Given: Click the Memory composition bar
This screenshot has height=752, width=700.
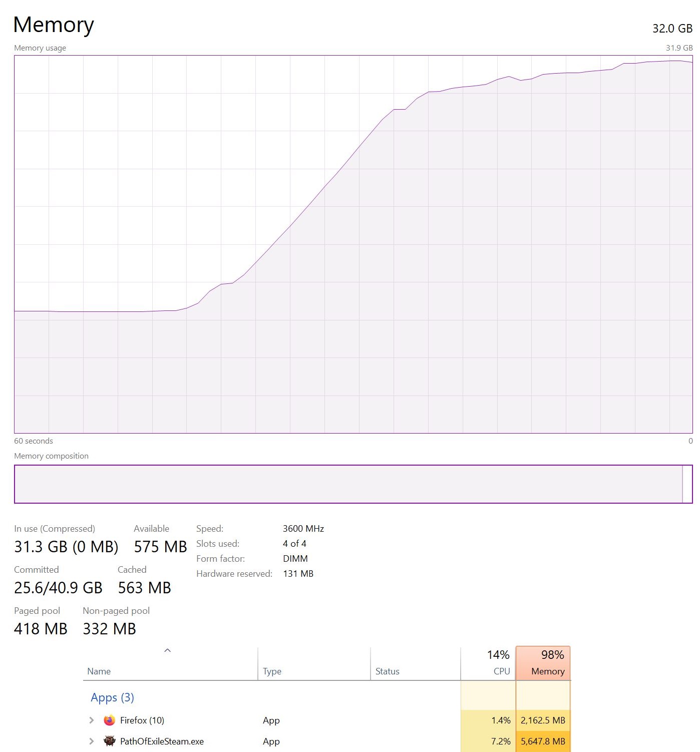Looking at the screenshot, I should click(354, 484).
